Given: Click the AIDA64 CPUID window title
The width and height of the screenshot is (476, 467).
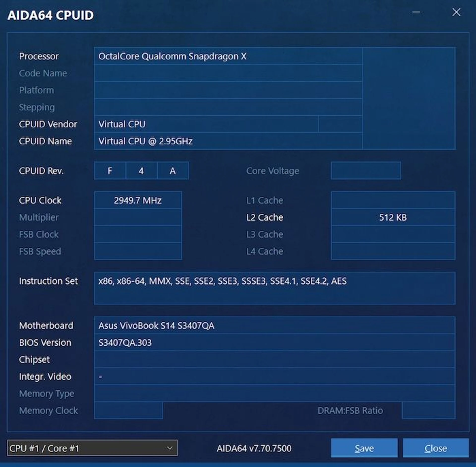Looking at the screenshot, I should tap(51, 15).
